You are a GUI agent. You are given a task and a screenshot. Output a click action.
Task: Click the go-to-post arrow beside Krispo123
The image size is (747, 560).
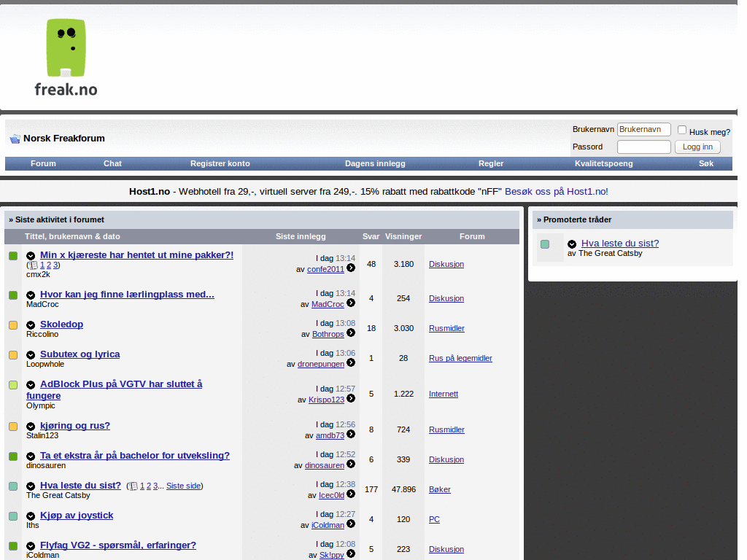(x=351, y=399)
